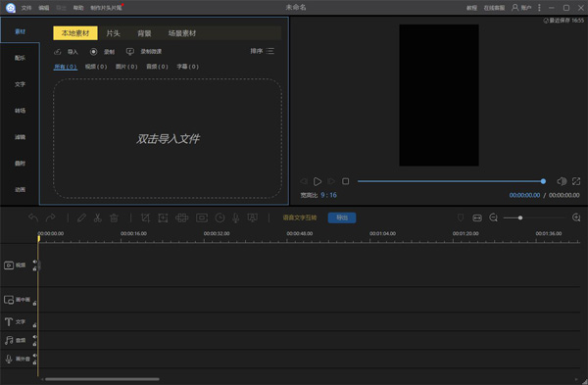Split the clip with the scissors icon
This screenshot has width=588, height=385.
97,217
